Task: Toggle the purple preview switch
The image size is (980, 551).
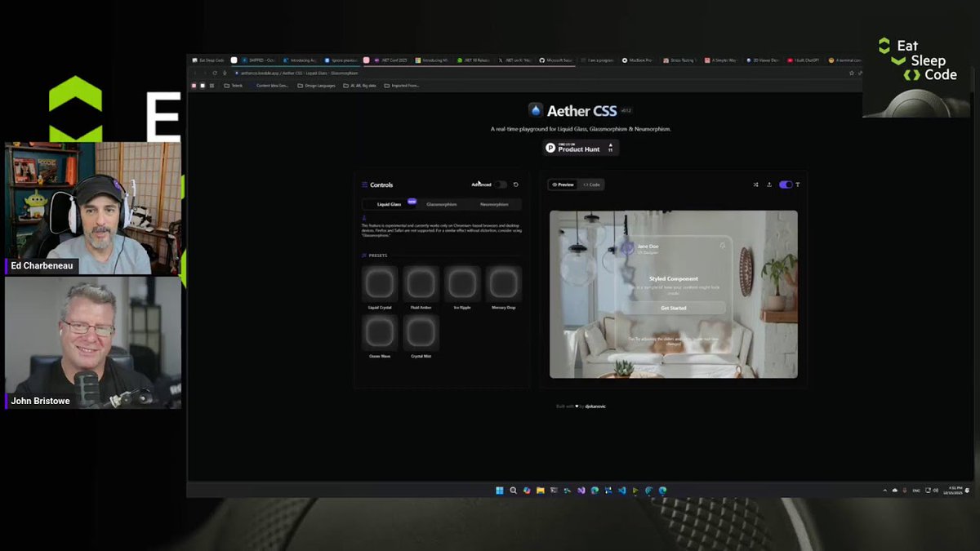Action: 786,184
